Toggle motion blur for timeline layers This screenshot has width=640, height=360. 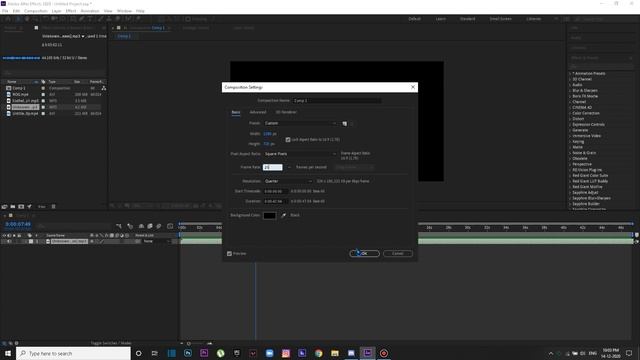pos(159,226)
